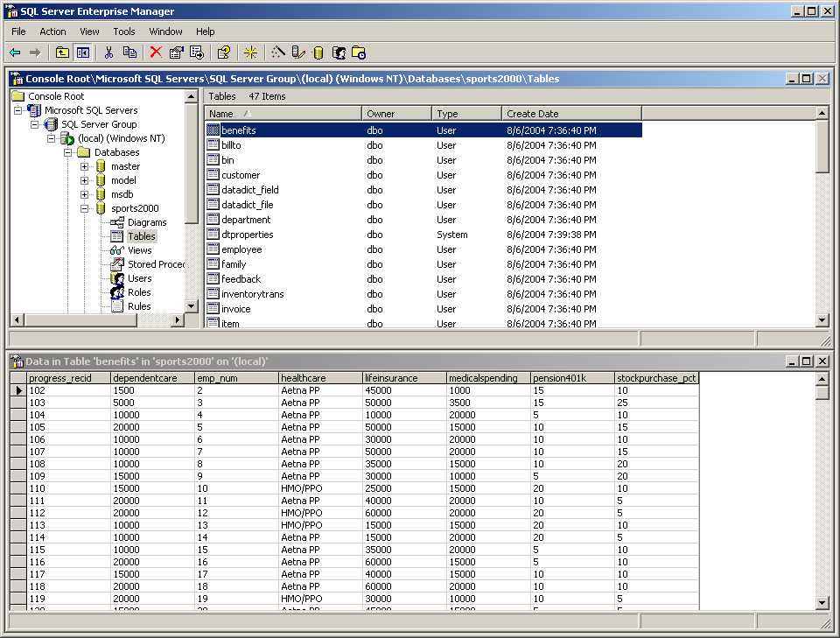
Task: Select the Stored Procedures icon in tree
Action: point(116,264)
